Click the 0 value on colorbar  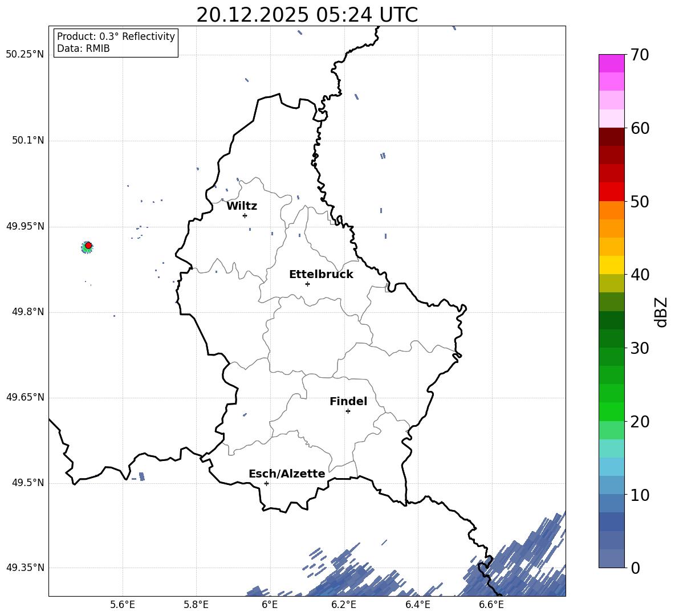[x=635, y=568]
